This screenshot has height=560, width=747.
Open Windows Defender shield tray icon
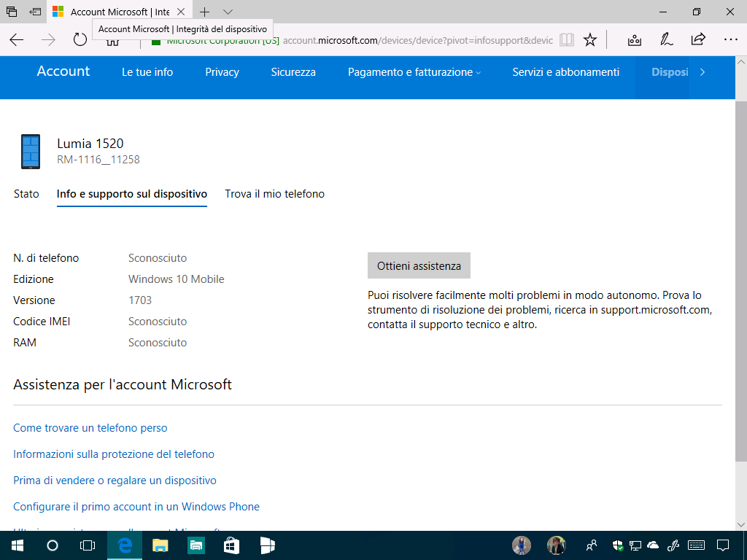(x=617, y=545)
